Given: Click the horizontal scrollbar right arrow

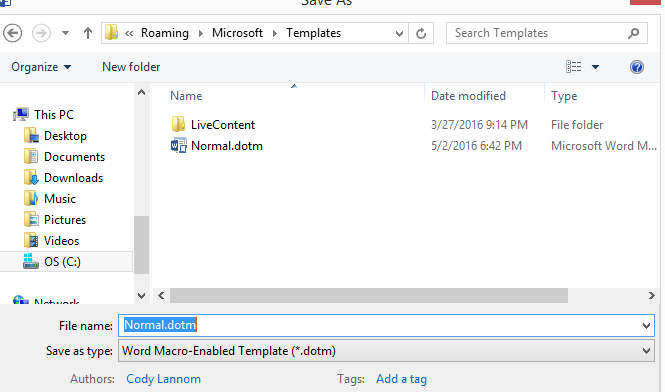Looking at the screenshot, I should click(651, 295).
